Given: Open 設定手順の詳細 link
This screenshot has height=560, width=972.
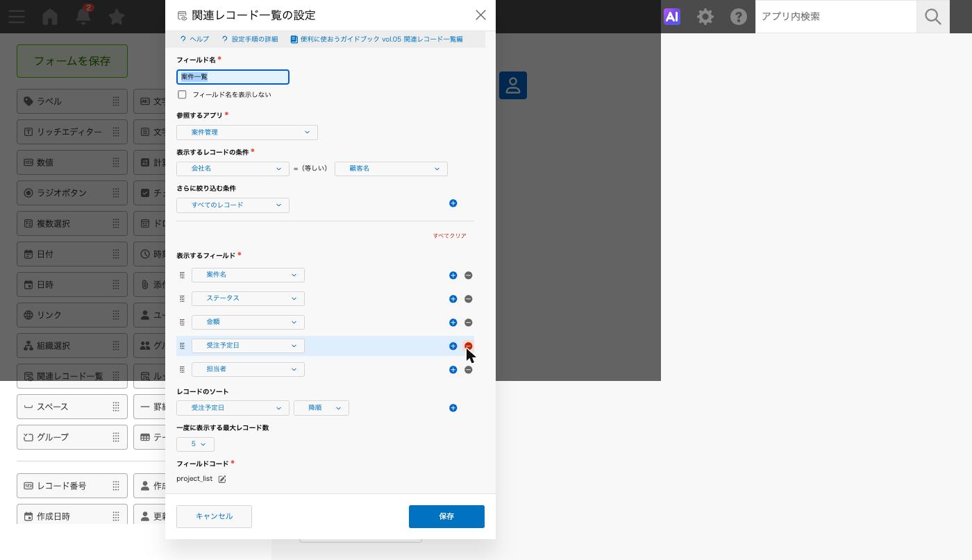Looking at the screenshot, I should click(250, 40).
